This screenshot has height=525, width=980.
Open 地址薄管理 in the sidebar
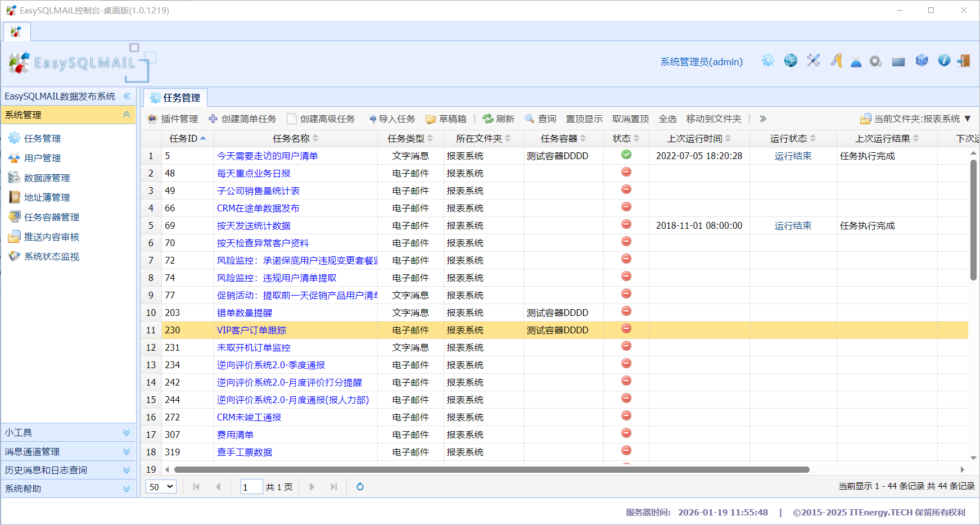pos(47,197)
